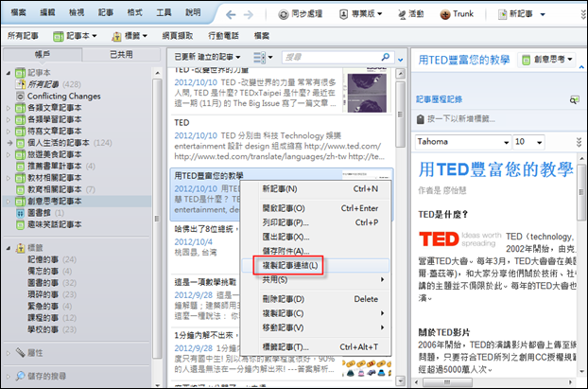Click the 標籤 tag toolbar icon
The height and width of the screenshot is (389, 588).
point(116,36)
